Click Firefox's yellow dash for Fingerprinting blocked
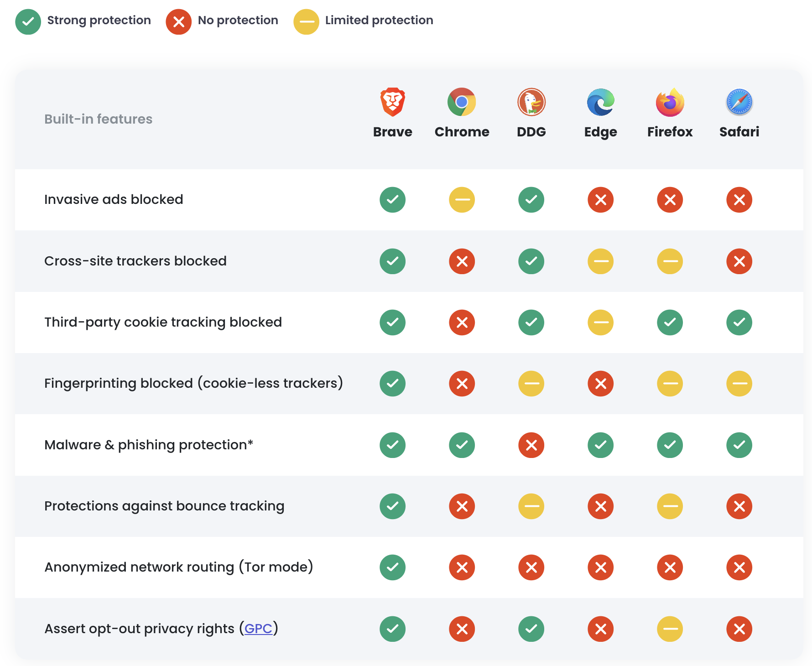Image resolution: width=812 pixels, height=666 pixels. point(670,384)
